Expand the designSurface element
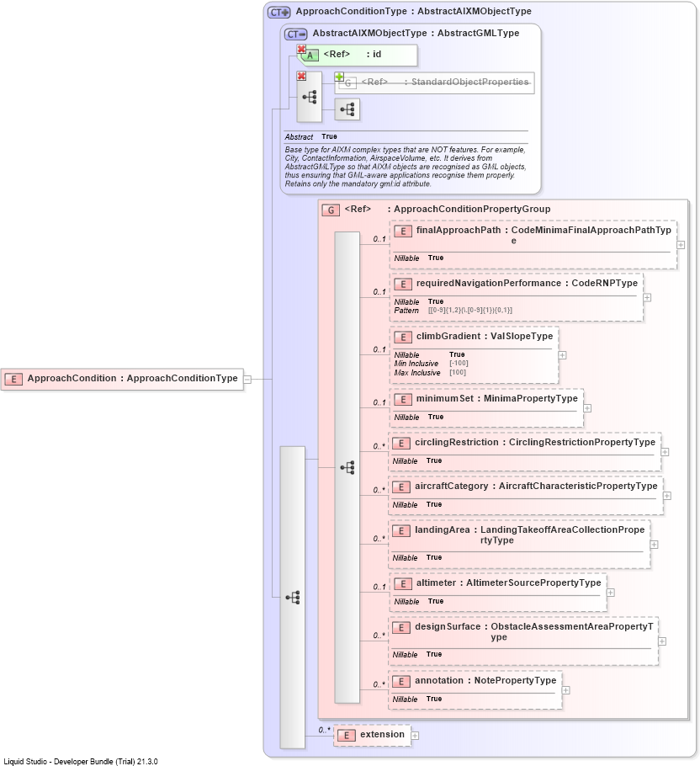700x766 pixels. 662,641
